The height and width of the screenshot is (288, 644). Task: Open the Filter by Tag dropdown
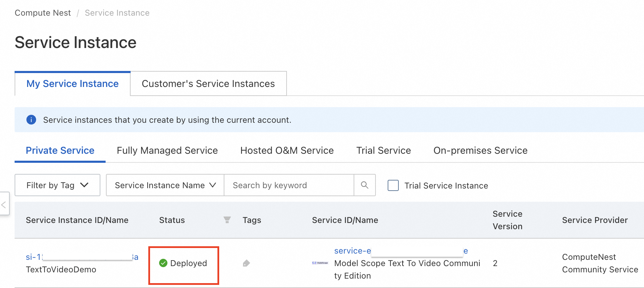tap(57, 185)
